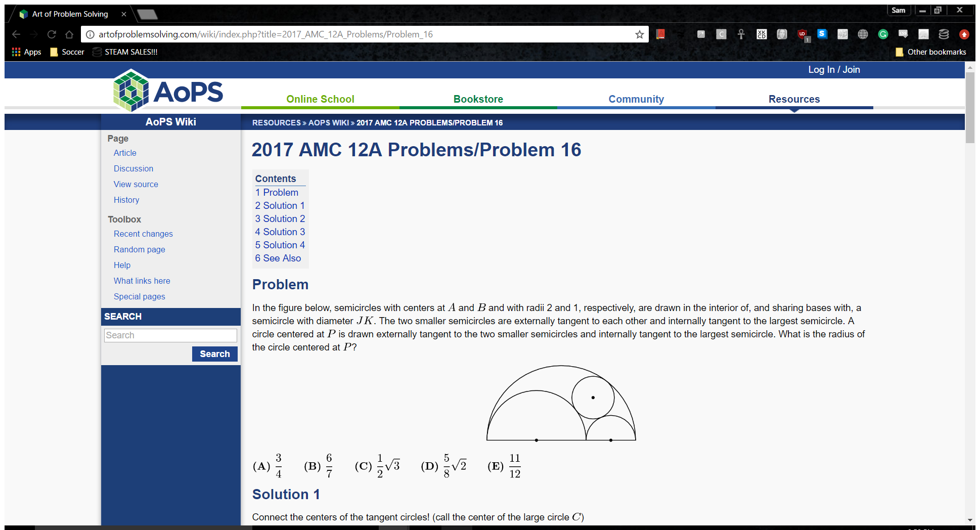Image resolution: width=980 pixels, height=530 pixels.
Task: Click the blue Search button
Action: click(x=215, y=354)
